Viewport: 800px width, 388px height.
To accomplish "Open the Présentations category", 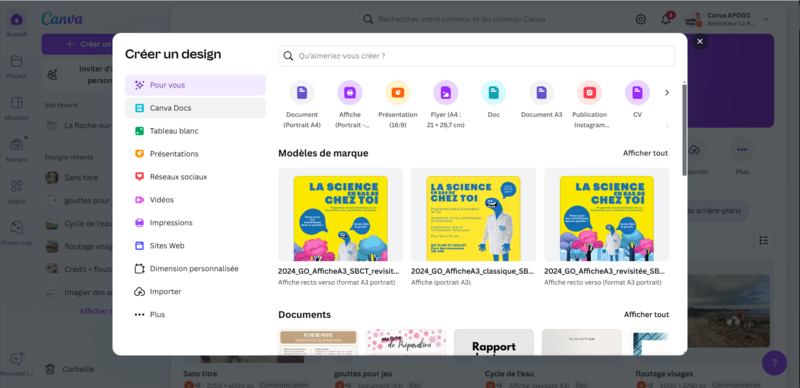I will (195, 154).
